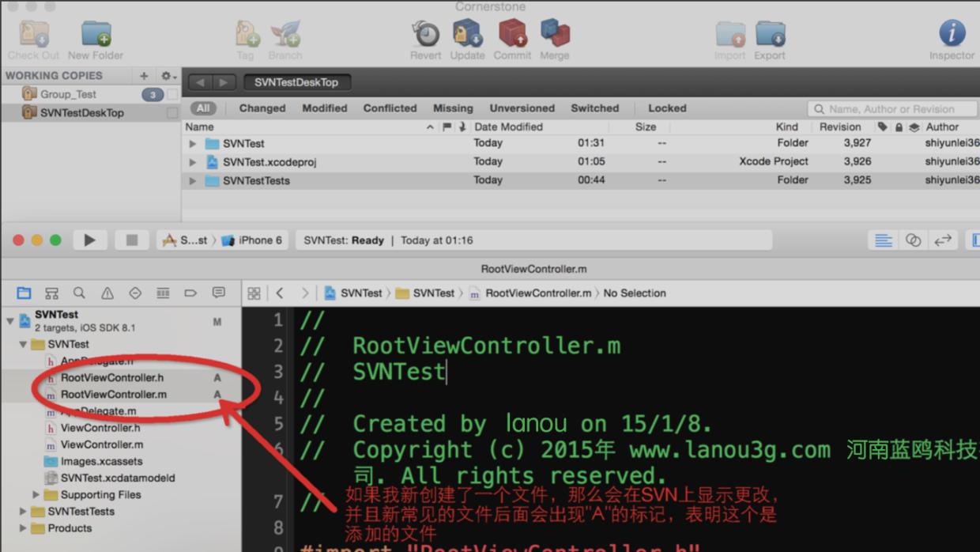The image size is (980, 552).
Task: Sort by Kind column header
Action: [x=786, y=127]
